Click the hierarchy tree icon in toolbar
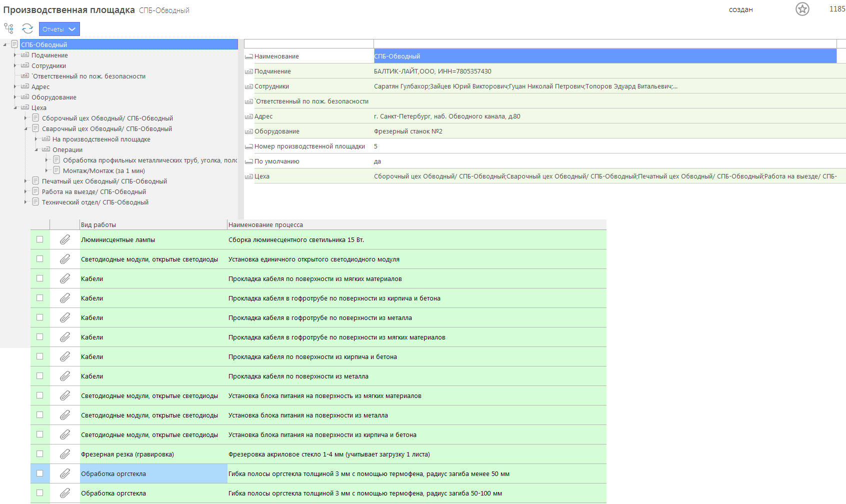The width and height of the screenshot is (846, 504). (x=8, y=28)
